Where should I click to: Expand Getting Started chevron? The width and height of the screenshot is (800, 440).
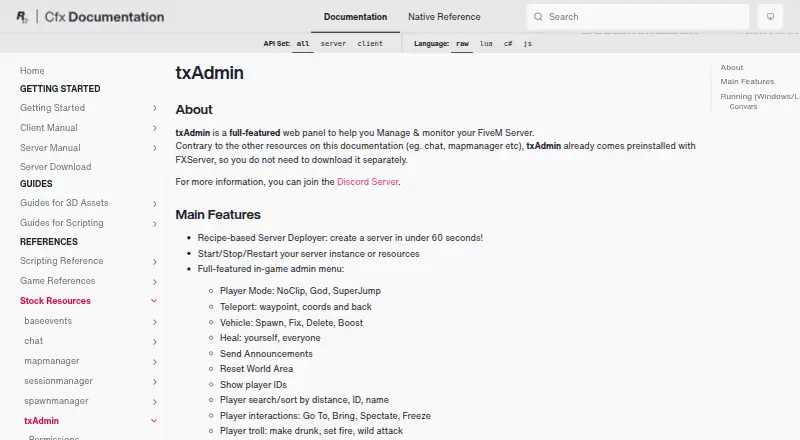pyautogui.click(x=154, y=108)
